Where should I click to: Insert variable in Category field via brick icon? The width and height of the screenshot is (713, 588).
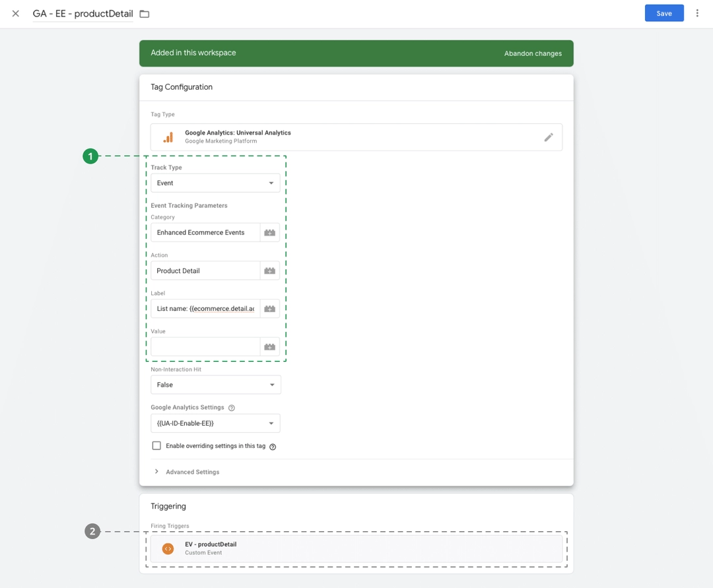[x=269, y=233]
